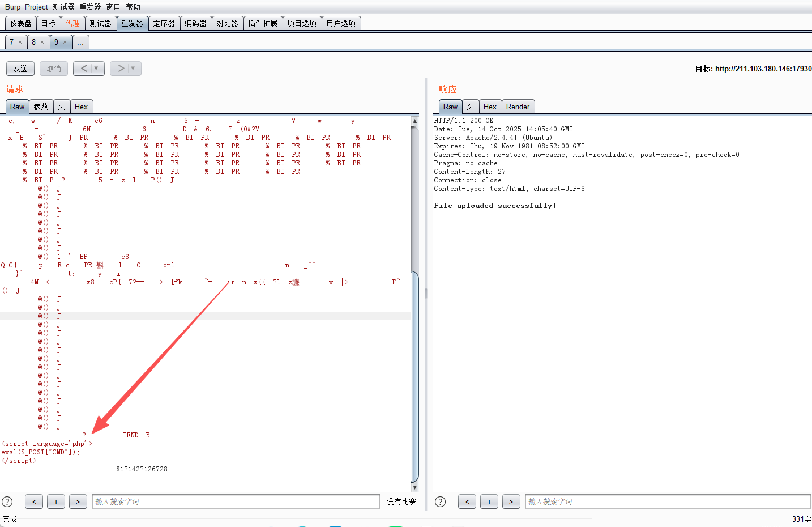Open response search help question icon
Image resolution: width=812 pixels, height=527 pixels.
[x=440, y=501]
